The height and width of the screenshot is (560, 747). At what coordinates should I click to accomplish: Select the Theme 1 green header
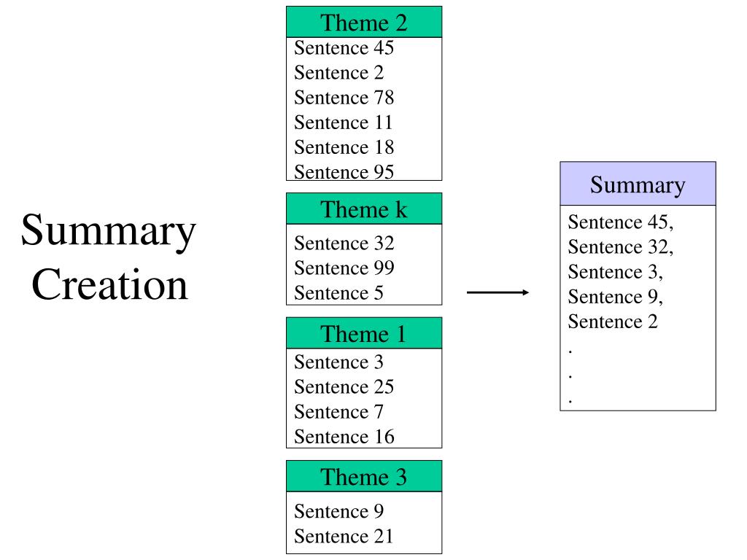tap(364, 332)
